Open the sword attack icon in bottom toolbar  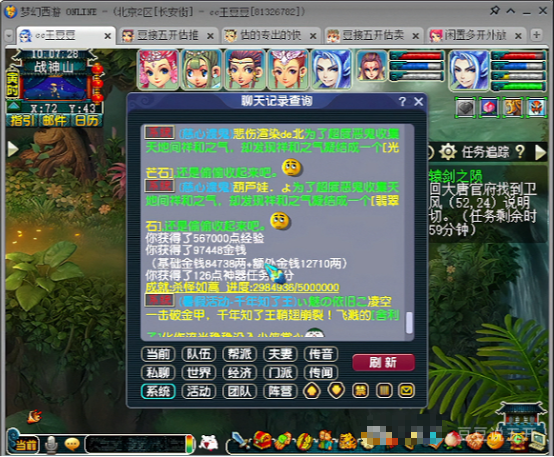click(x=240, y=440)
